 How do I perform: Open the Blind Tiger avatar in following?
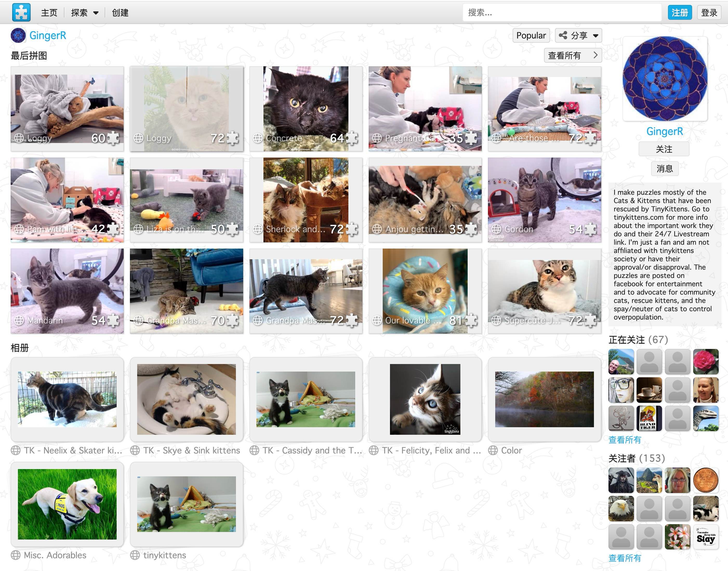point(649,418)
